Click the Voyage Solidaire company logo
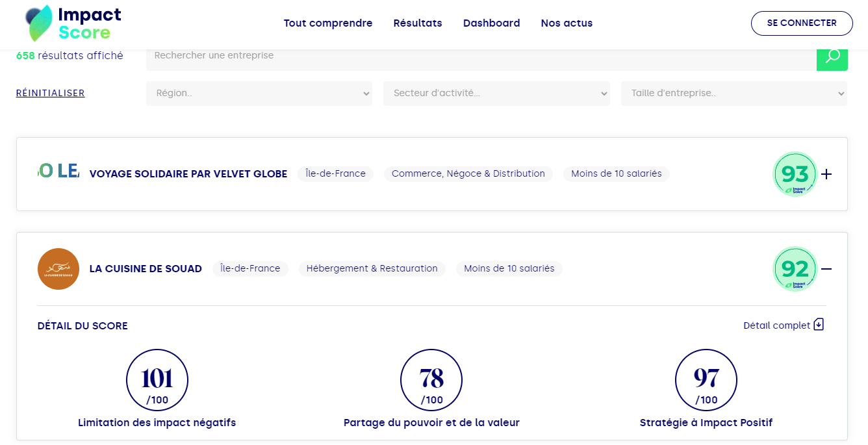This screenshot has width=868, height=445. pos(58,171)
